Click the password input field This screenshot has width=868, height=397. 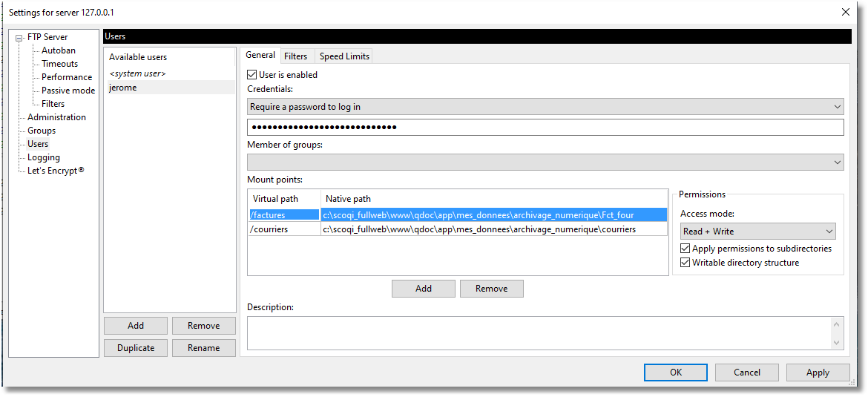pyautogui.click(x=545, y=127)
